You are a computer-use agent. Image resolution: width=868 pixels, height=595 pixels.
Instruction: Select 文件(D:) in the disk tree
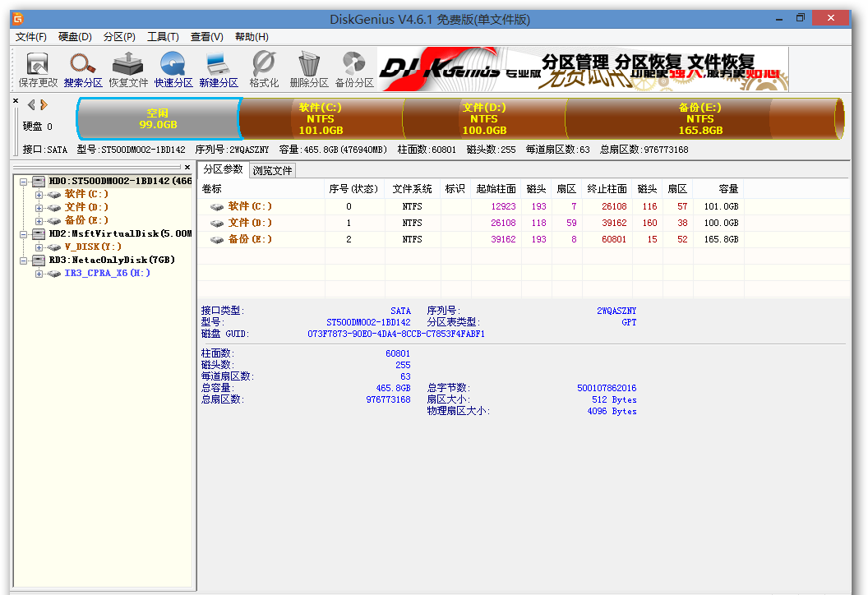(x=86, y=208)
